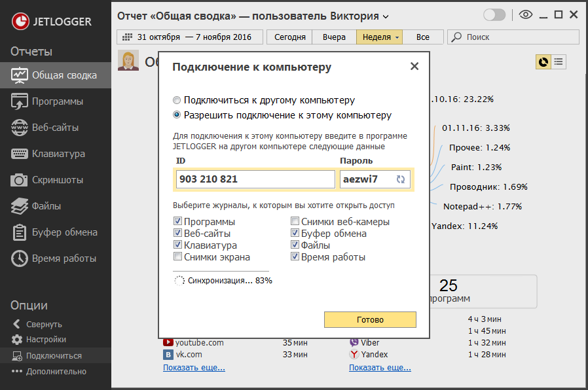
Task: Open the Программы report
Action: (56, 101)
